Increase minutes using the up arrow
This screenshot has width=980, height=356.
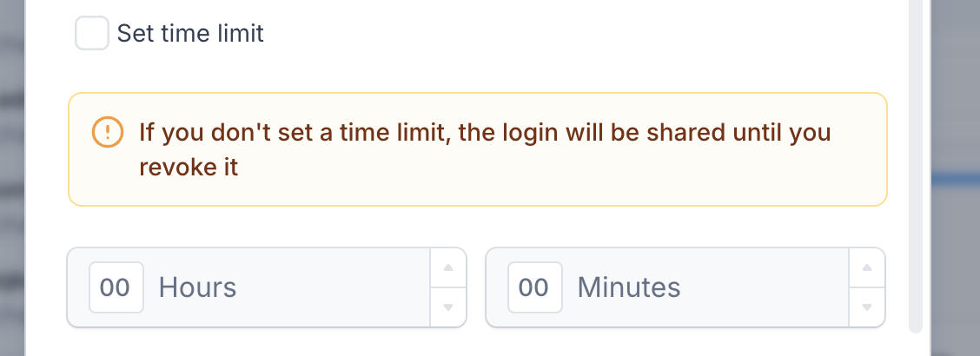[x=867, y=268]
